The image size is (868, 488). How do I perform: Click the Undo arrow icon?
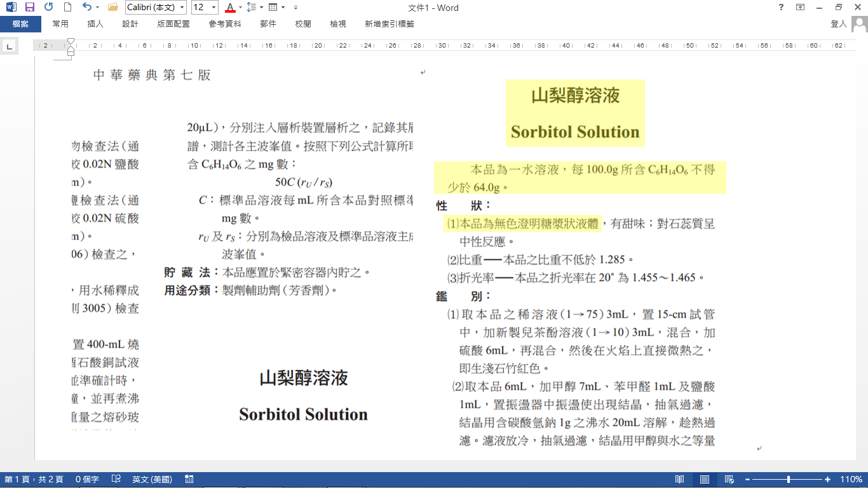[x=86, y=8]
